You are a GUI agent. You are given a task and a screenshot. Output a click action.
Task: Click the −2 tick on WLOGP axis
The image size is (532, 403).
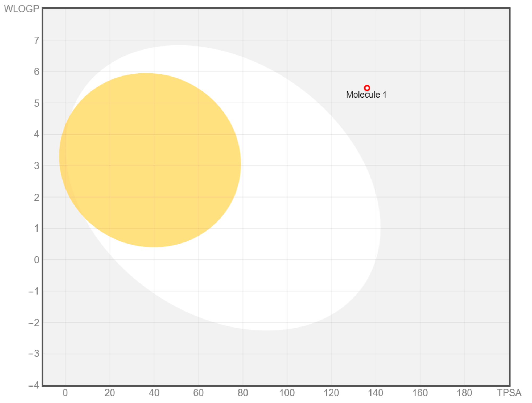tap(34, 322)
